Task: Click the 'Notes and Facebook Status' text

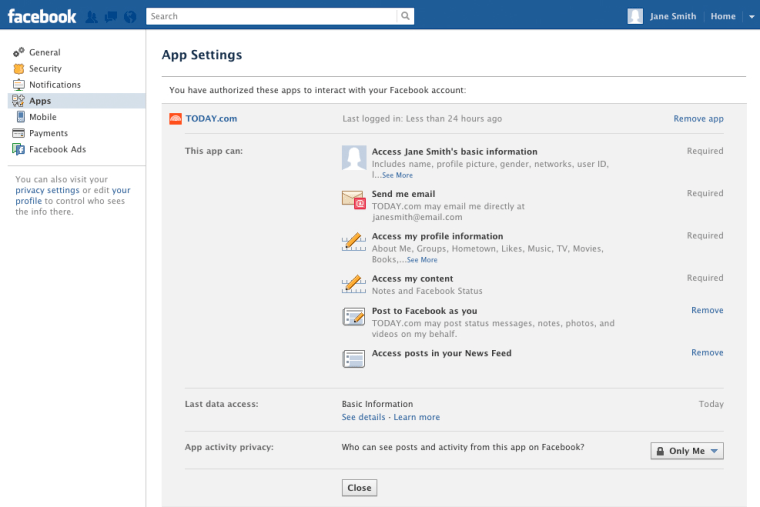Action: point(427,291)
